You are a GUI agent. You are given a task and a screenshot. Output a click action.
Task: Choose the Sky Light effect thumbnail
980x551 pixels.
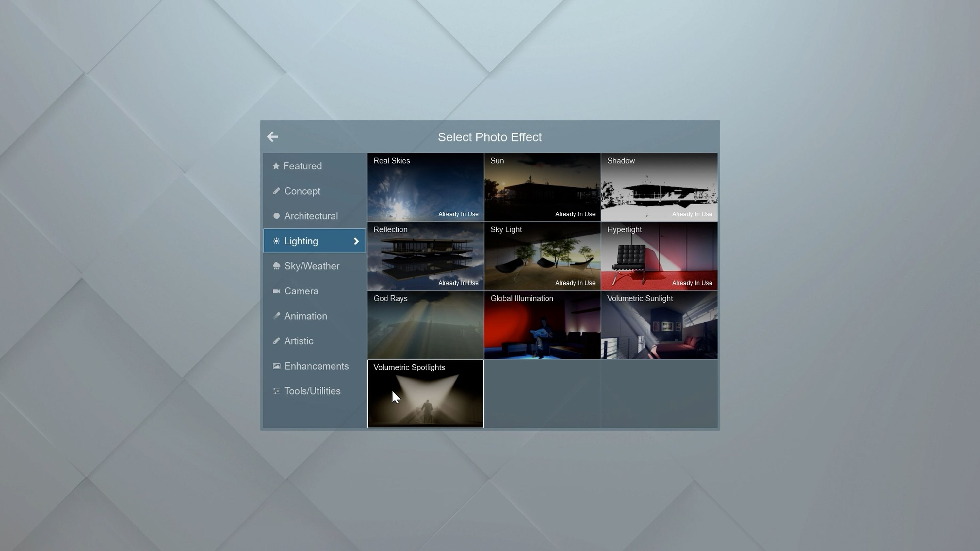[542, 256]
